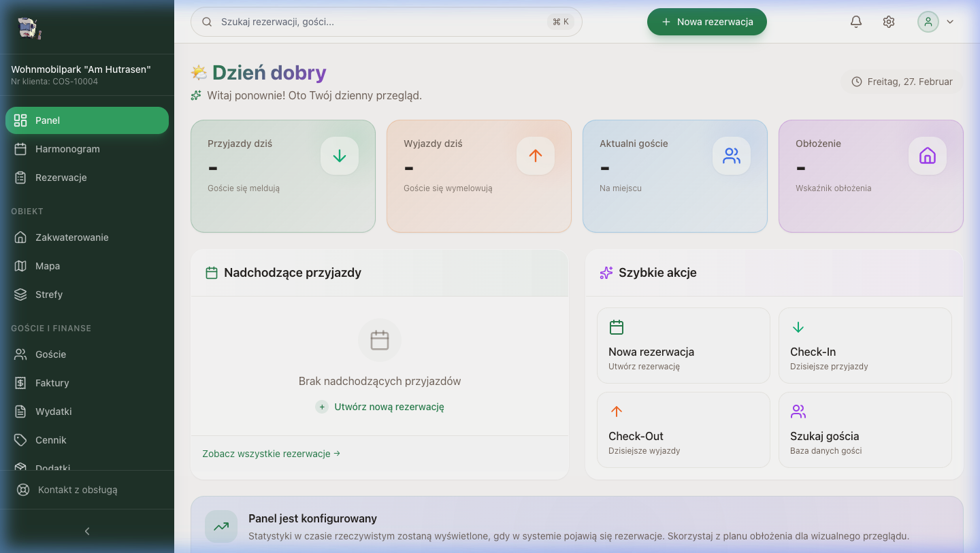This screenshot has width=980, height=553.
Task: Click the notification bell icon
Action: click(856, 22)
